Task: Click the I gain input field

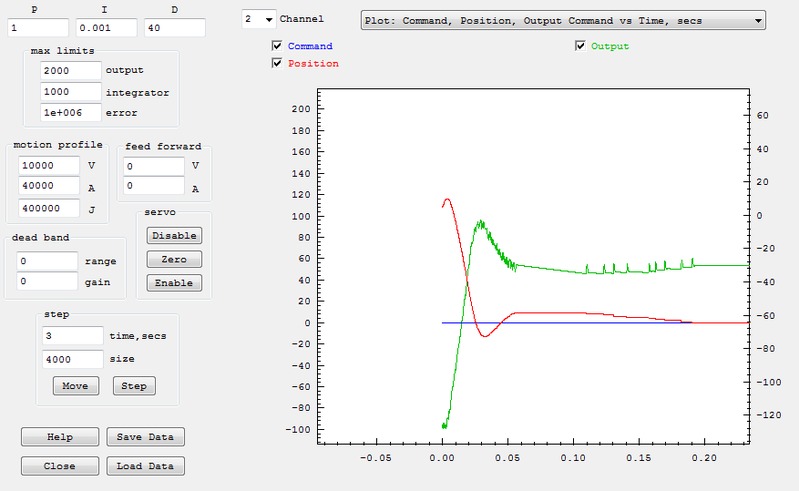Action: point(105,28)
